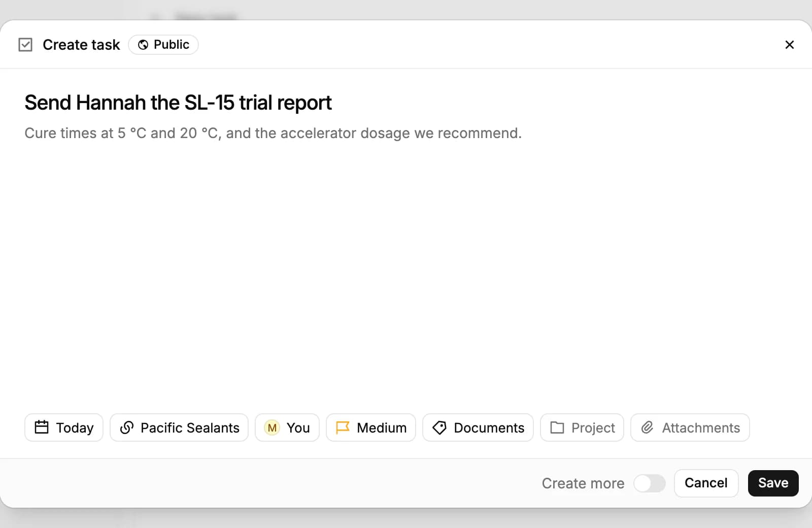Viewport: 812px width, 528px height.
Task: Cancel creating the task
Action: (x=706, y=483)
